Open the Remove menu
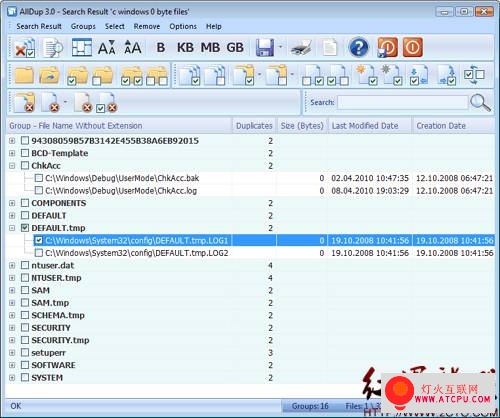 click(147, 26)
